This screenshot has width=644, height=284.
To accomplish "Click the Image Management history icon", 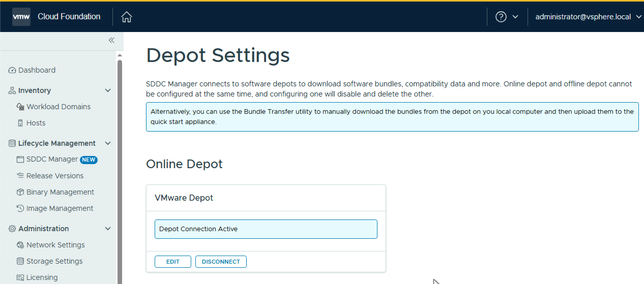I will point(20,208).
